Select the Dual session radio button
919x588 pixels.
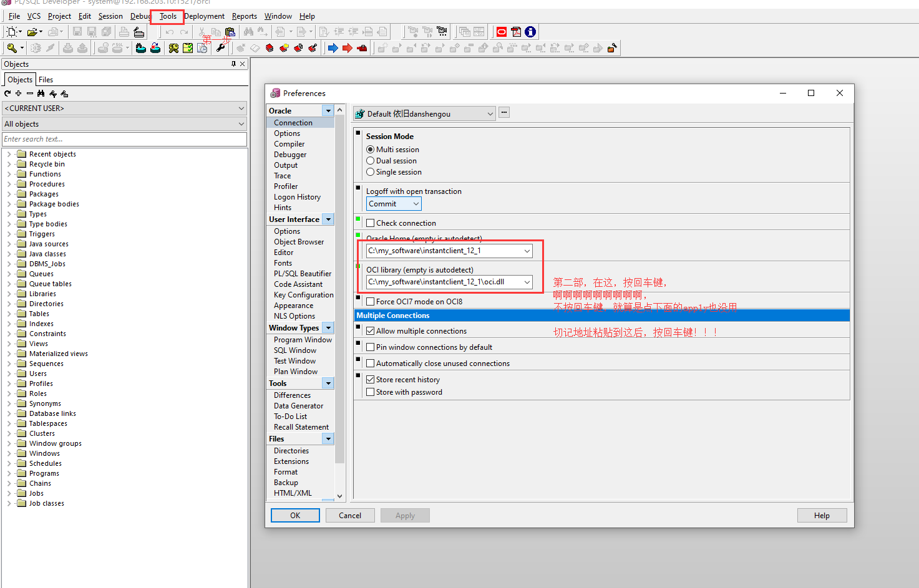pos(371,161)
